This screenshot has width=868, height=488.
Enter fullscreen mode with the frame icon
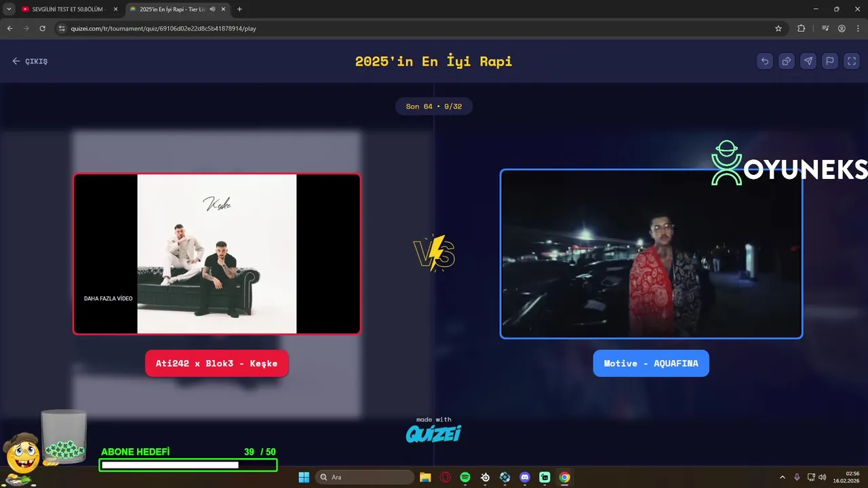coord(852,61)
